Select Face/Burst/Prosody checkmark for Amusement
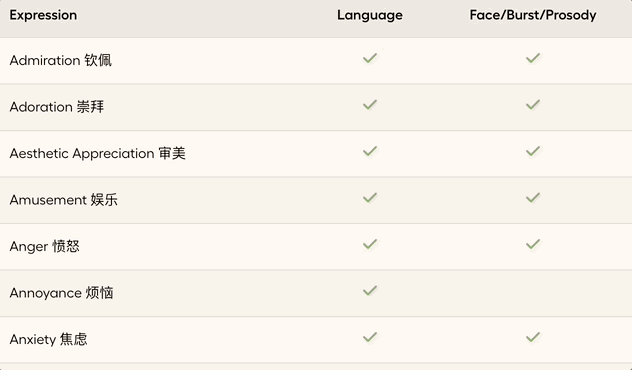The height and width of the screenshot is (370, 632). tap(532, 198)
